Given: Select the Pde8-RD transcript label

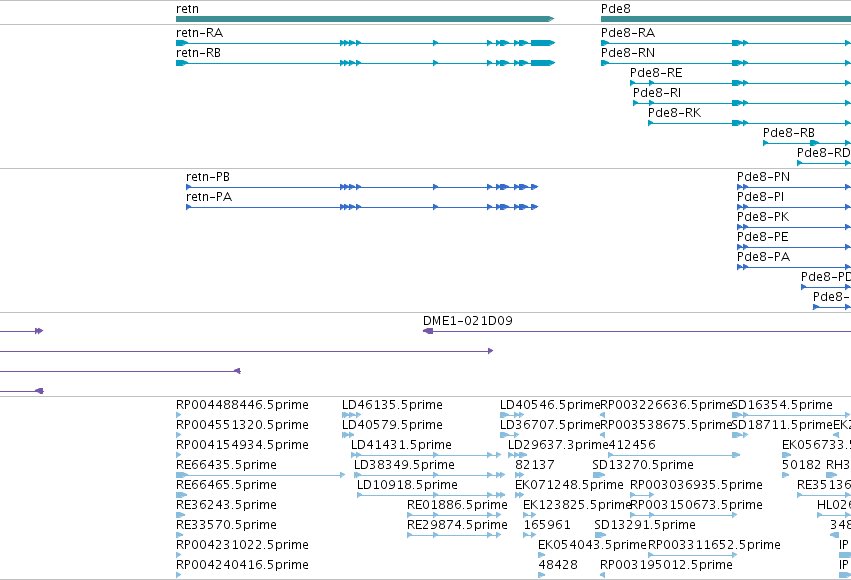Looking at the screenshot, I should pos(823,153).
